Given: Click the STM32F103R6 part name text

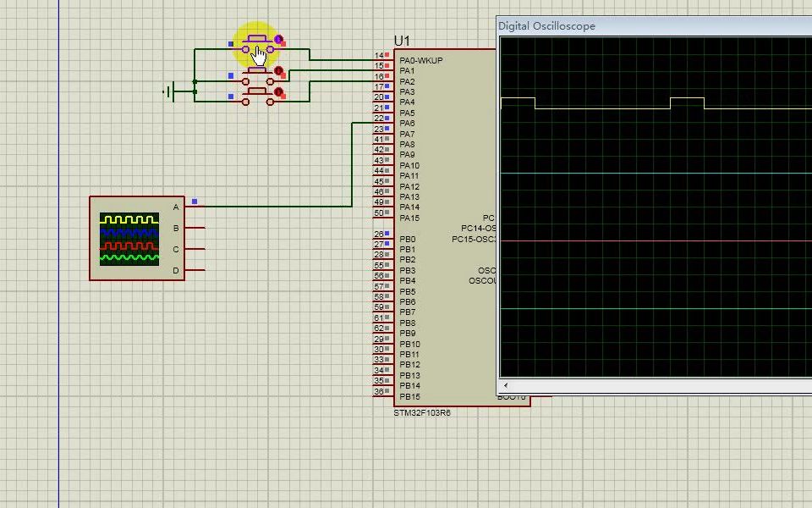Looking at the screenshot, I should pos(422,413).
